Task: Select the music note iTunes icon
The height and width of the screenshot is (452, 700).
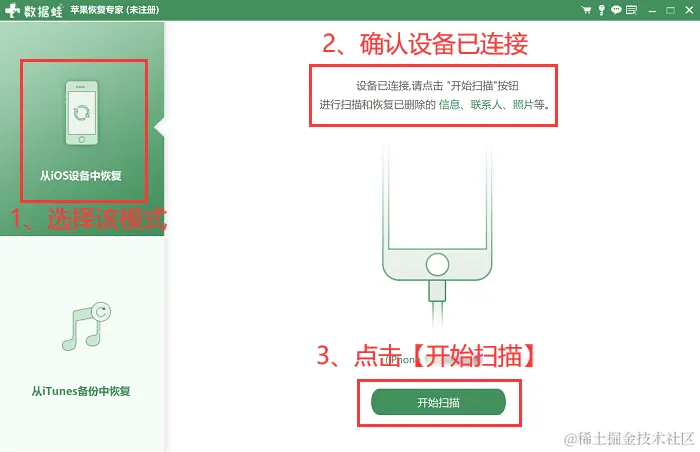Action: click(86, 326)
